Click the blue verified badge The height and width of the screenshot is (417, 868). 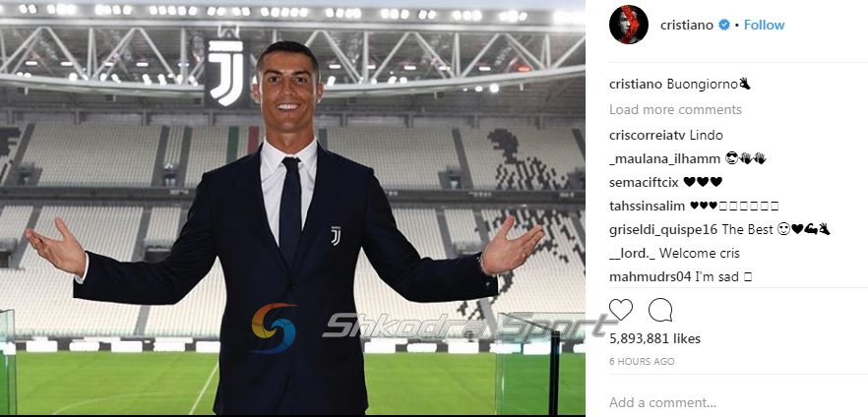[x=723, y=25]
